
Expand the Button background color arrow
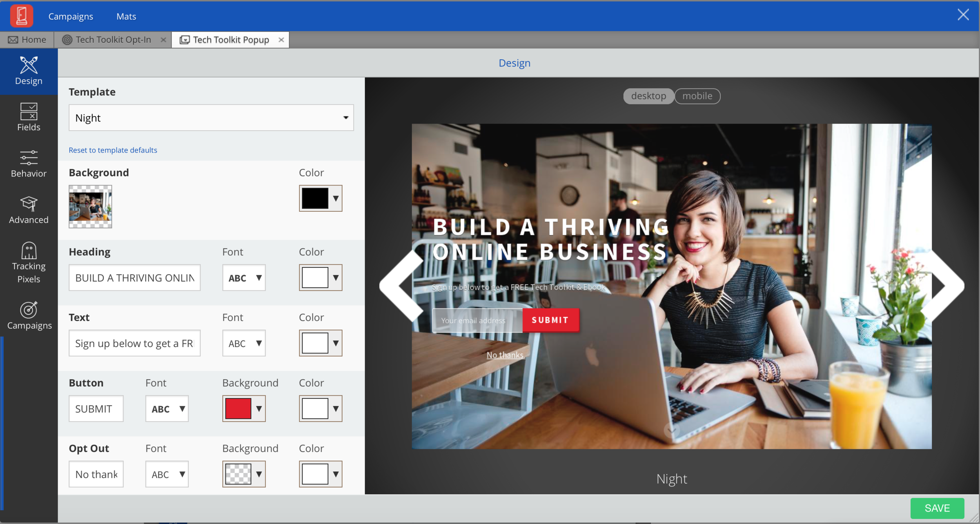[x=259, y=409]
